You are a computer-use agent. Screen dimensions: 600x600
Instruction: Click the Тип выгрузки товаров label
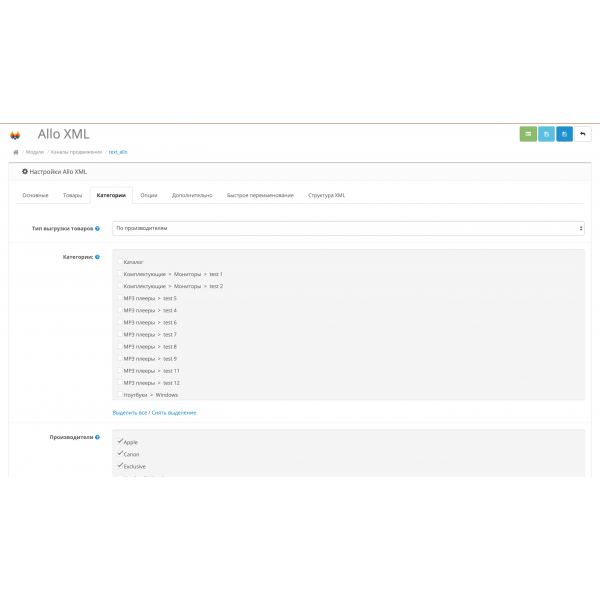(62, 228)
